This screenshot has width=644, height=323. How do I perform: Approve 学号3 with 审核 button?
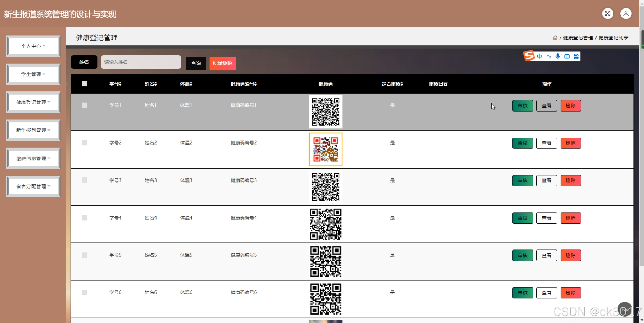pos(523,180)
